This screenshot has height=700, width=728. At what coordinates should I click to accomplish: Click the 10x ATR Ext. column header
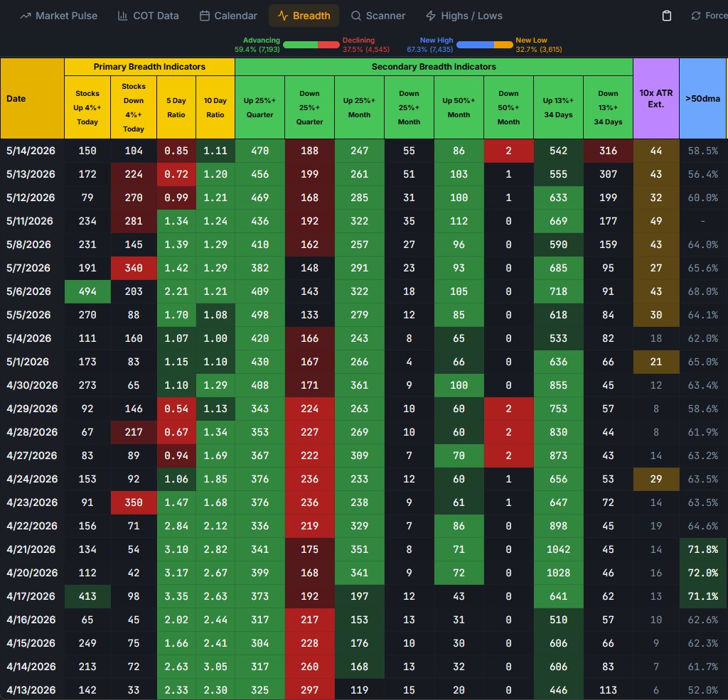click(x=656, y=98)
